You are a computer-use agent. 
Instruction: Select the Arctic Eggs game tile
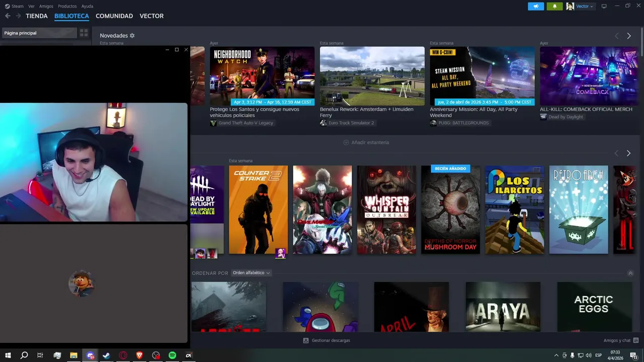[594, 307]
